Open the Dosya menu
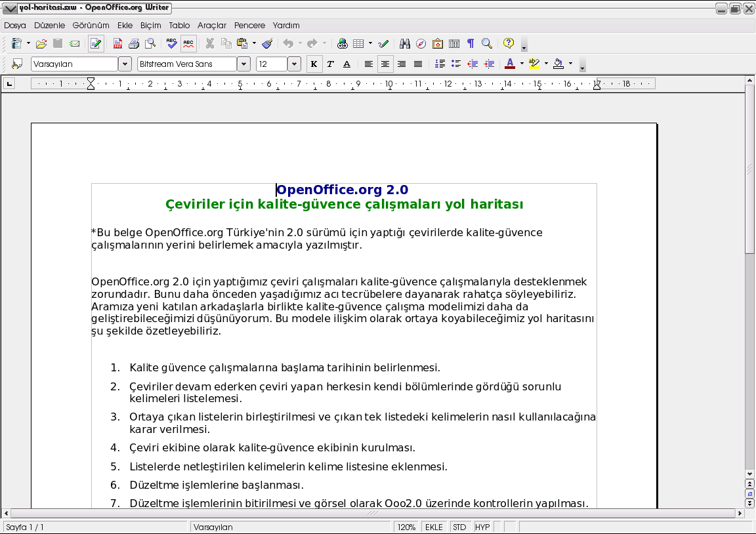Viewport: 756px width, 534px height. [x=15, y=26]
